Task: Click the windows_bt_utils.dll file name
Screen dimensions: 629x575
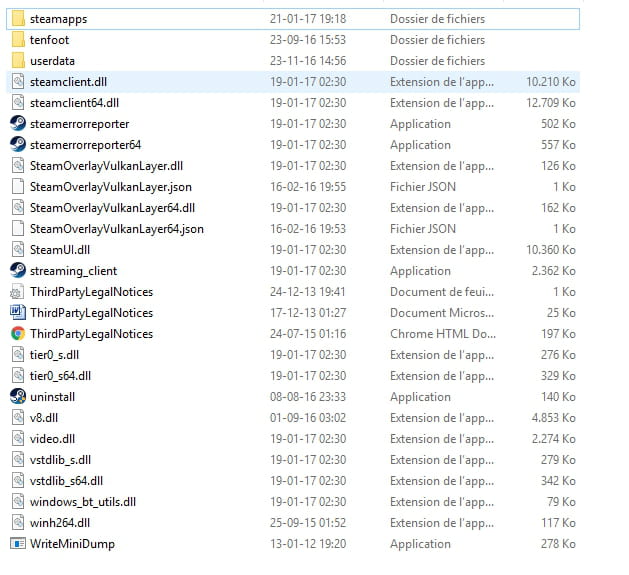Action: click(x=83, y=502)
